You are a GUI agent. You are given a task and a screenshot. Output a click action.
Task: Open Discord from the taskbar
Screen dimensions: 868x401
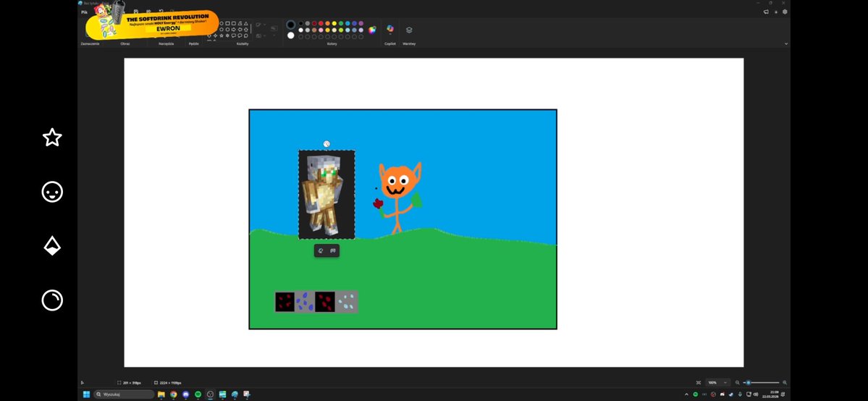click(x=185, y=394)
